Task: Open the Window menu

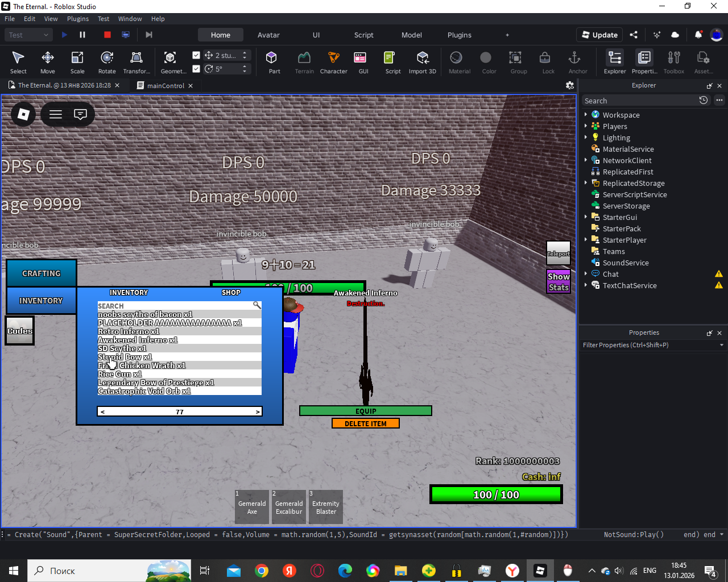Action: (130, 19)
